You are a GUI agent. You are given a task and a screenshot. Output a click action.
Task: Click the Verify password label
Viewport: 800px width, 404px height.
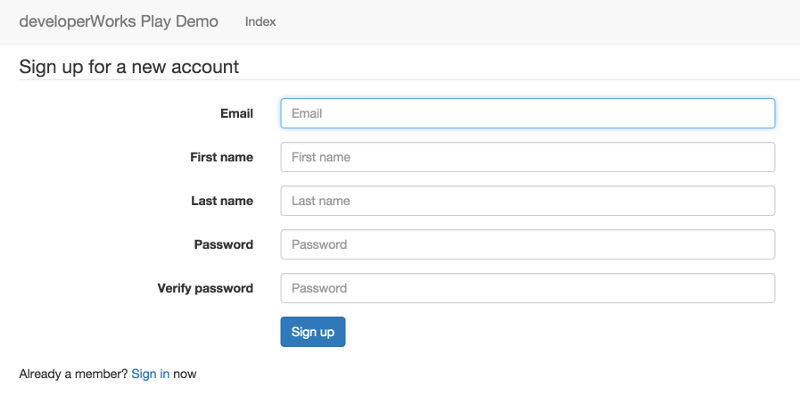coord(205,288)
